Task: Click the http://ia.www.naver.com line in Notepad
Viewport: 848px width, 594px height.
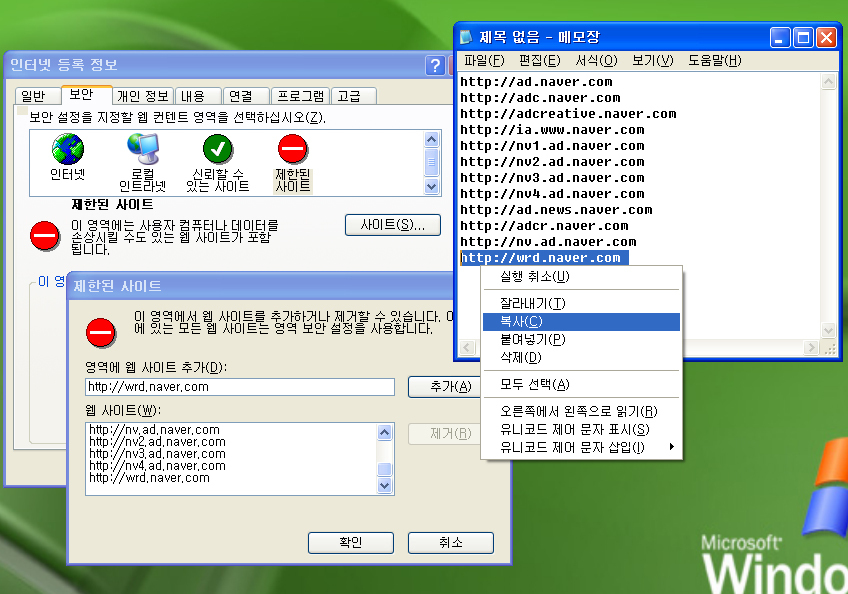Action: coord(552,130)
